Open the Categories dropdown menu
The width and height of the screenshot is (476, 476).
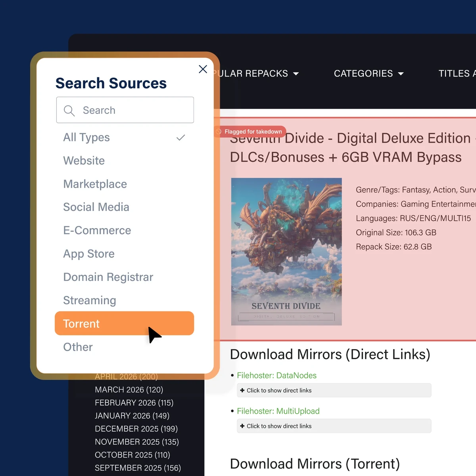click(x=369, y=73)
